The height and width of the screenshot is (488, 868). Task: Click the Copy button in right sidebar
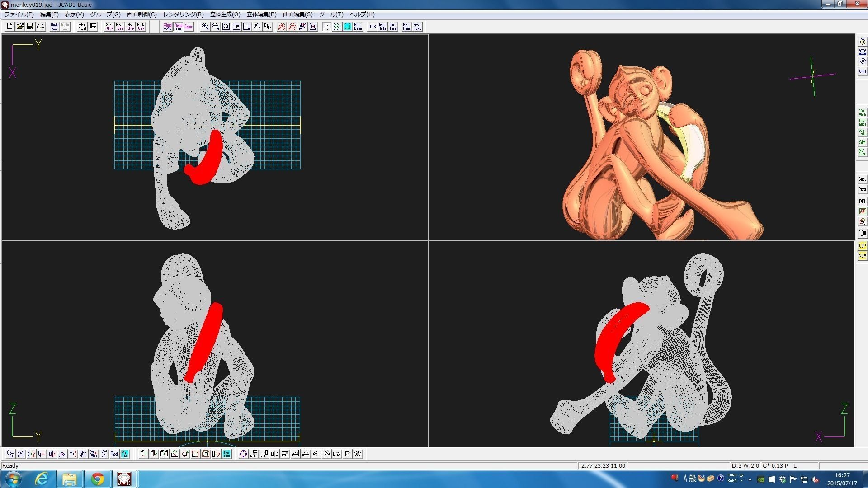click(x=863, y=179)
